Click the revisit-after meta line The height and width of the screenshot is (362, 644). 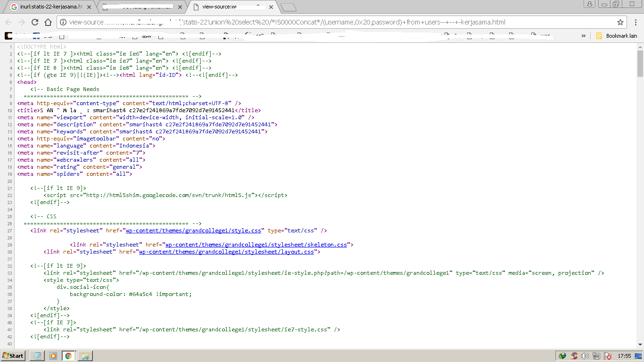[x=82, y=153]
